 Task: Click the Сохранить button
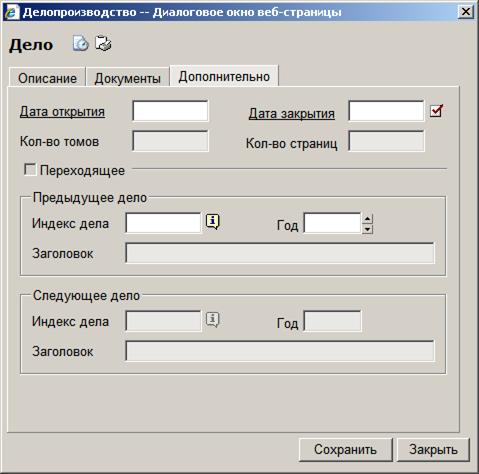[345, 449]
